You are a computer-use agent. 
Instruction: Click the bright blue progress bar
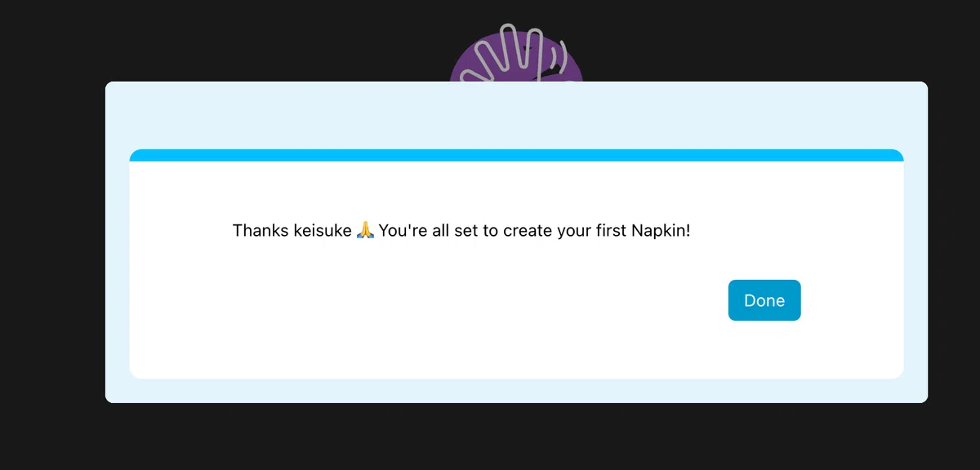coord(516,155)
